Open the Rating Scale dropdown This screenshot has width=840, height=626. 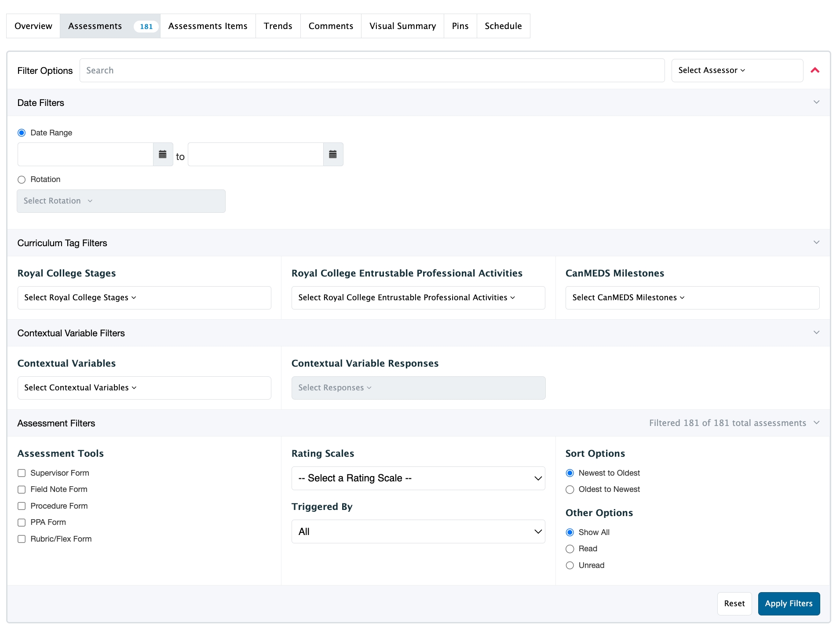[x=418, y=478]
